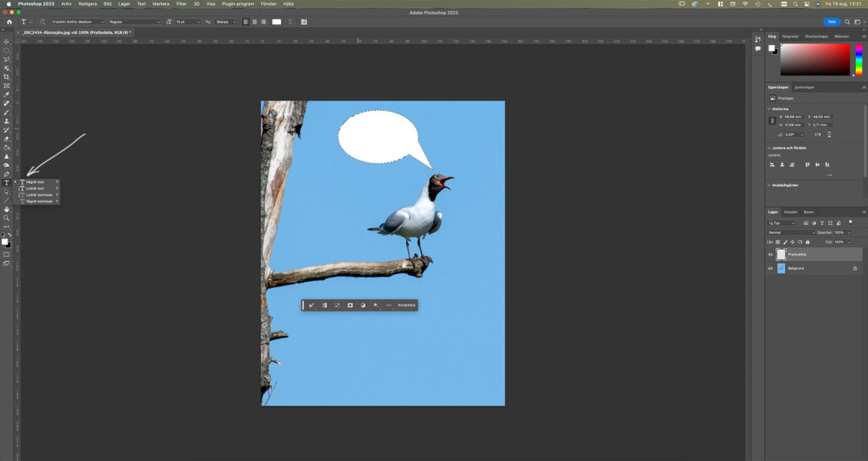Open the Opacitet dropdown arrow
The image size is (868, 461).
[850, 232]
